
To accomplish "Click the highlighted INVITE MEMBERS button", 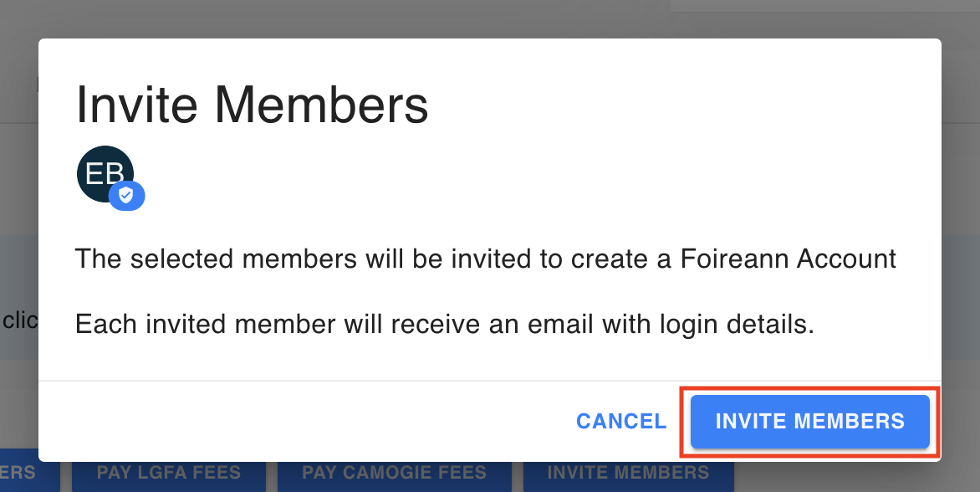I will (809, 422).
